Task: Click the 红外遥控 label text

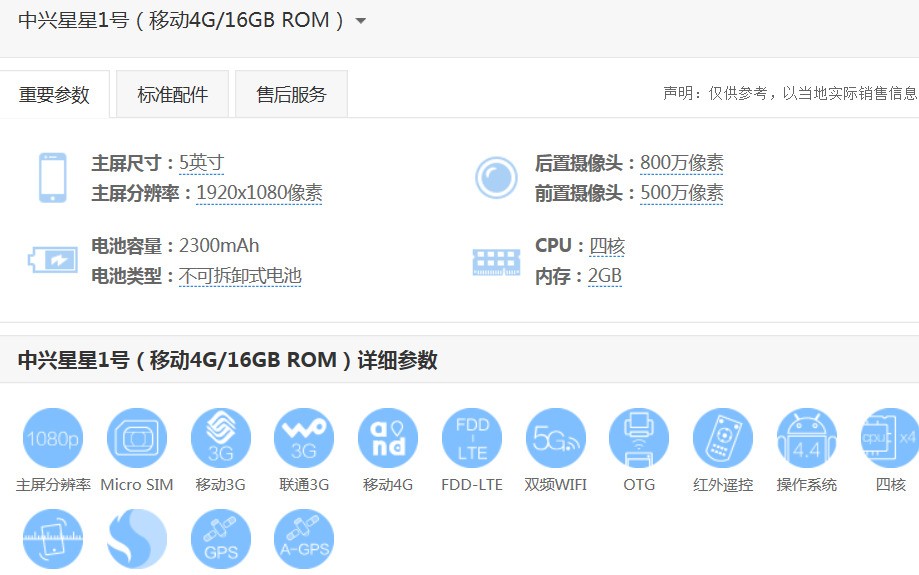Action: [723, 485]
